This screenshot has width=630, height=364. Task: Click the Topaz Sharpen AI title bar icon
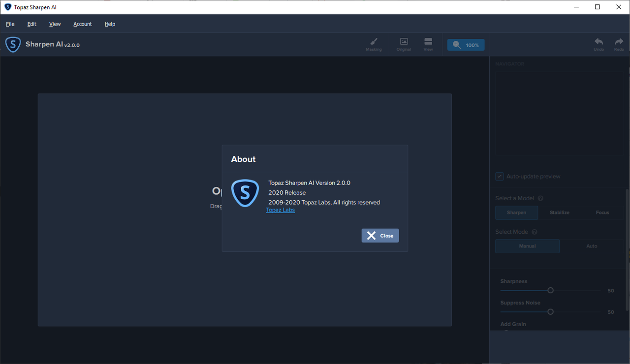point(8,7)
